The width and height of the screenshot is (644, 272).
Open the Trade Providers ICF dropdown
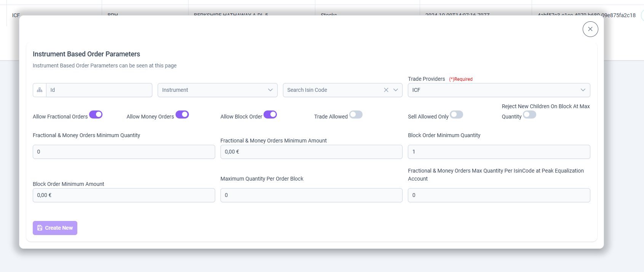[x=499, y=90]
